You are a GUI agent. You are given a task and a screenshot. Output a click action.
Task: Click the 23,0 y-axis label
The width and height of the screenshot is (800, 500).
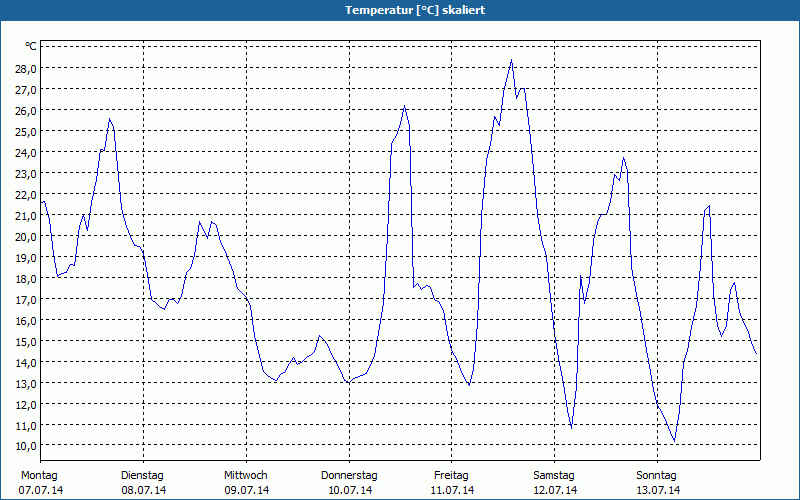26,173
